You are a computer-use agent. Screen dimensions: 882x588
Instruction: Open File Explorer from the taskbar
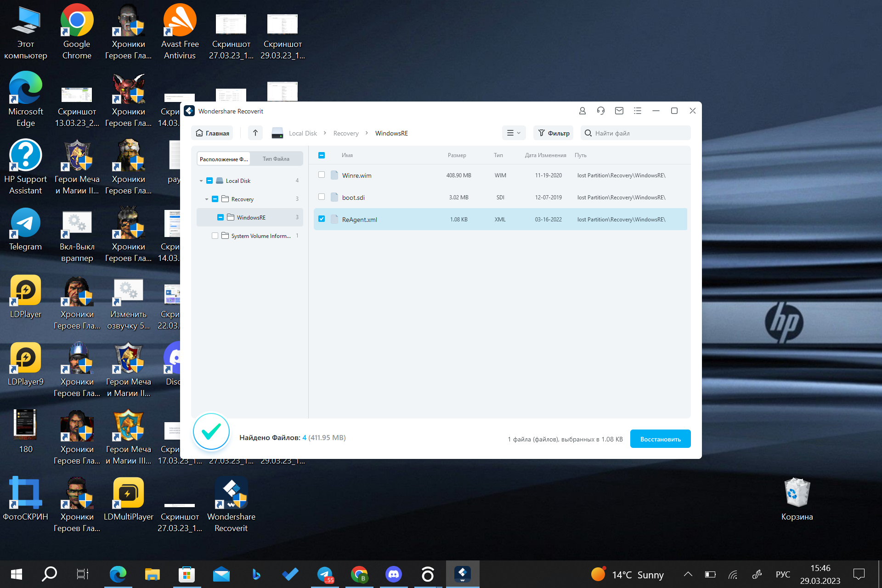[153, 574]
